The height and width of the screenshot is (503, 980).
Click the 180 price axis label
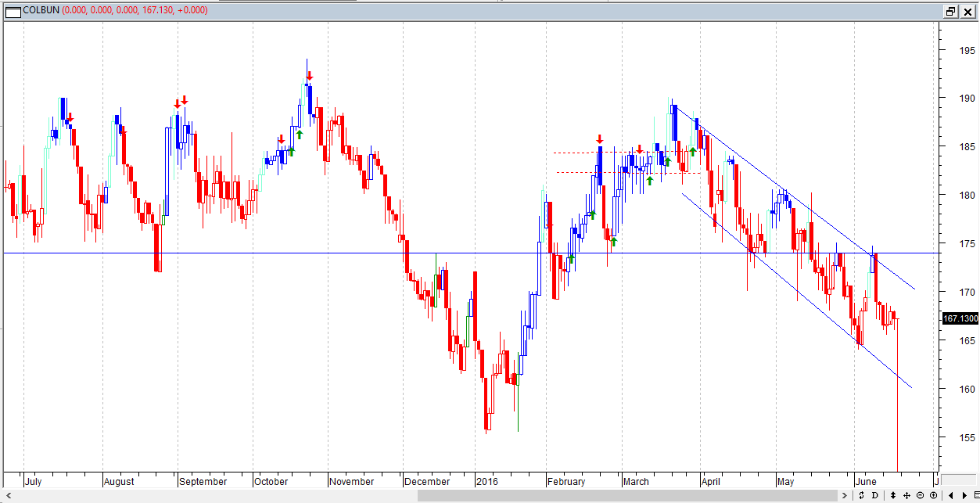967,196
